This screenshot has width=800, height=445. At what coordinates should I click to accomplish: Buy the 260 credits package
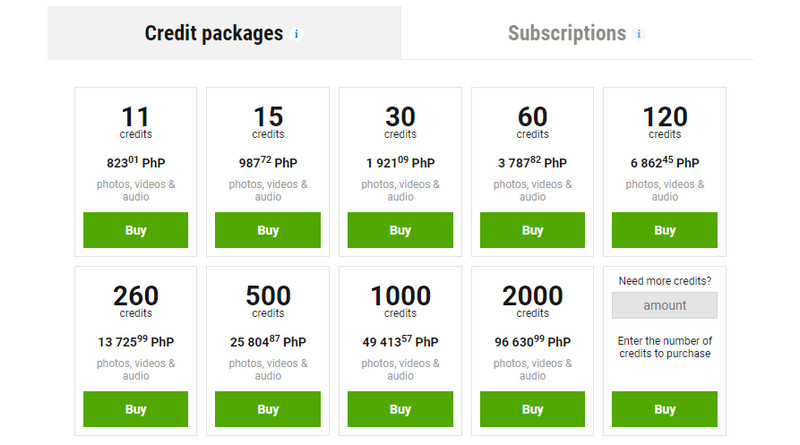coord(136,409)
